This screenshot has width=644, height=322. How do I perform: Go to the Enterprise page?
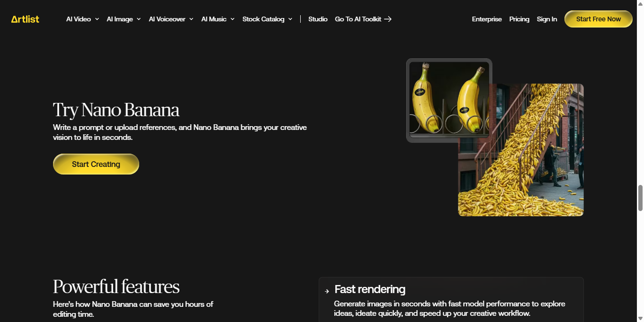(487, 19)
